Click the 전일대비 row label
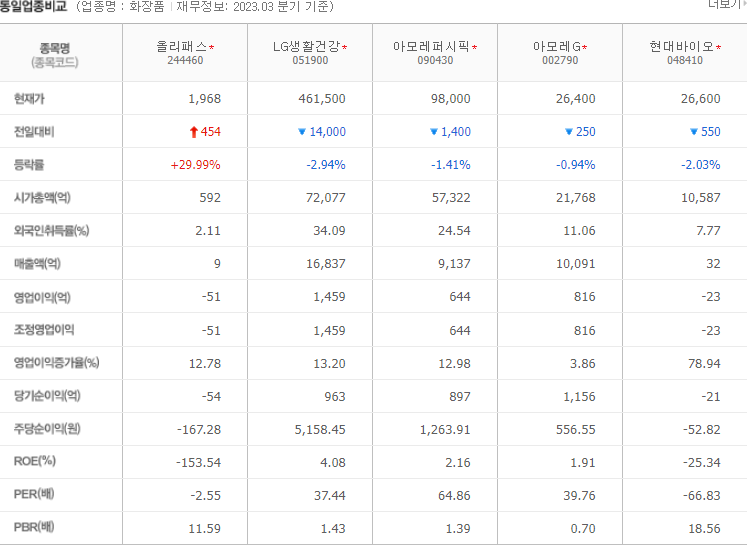The image size is (754, 557). pos(34,132)
